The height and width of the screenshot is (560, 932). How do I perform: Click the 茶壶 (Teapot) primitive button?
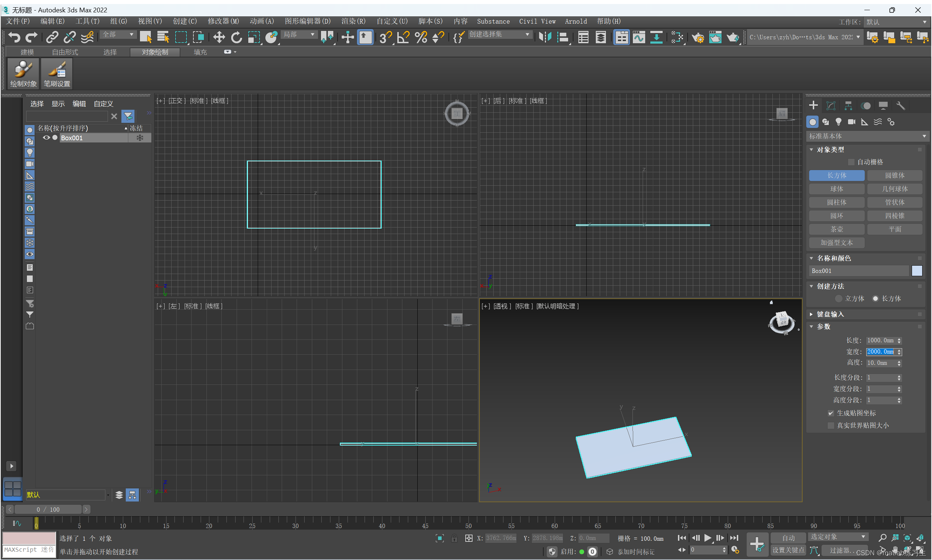pos(836,229)
